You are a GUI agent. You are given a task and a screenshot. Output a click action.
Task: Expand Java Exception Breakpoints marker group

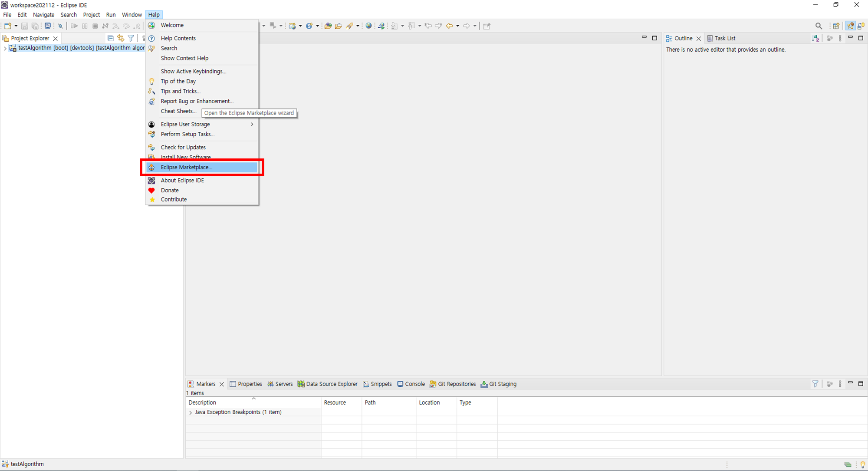(x=190, y=412)
